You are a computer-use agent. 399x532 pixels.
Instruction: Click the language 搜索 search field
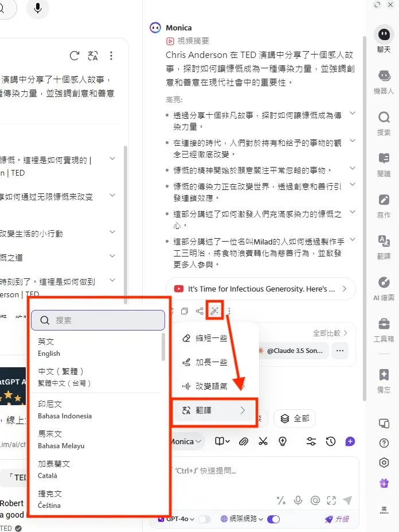pos(98,320)
